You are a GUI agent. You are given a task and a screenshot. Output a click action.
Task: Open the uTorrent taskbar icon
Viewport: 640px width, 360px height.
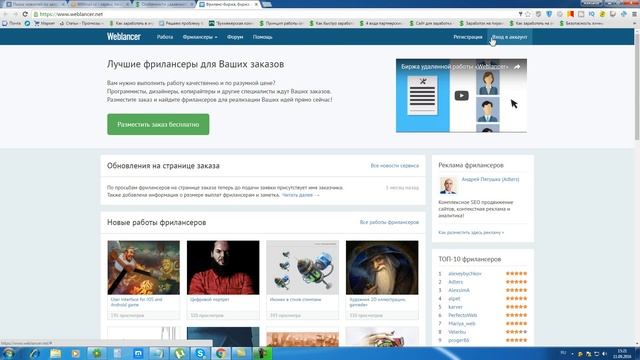tap(179, 353)
